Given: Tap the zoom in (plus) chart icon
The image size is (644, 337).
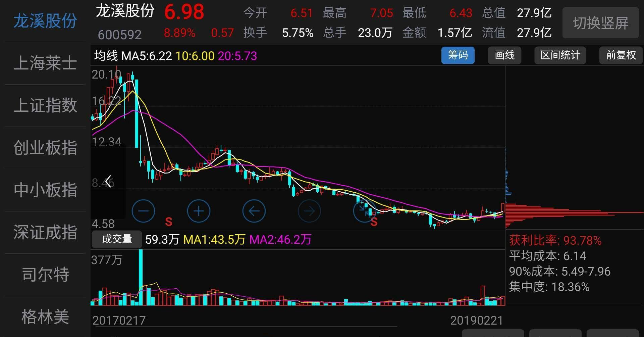Looking at the screenshot, I should 199,211.
